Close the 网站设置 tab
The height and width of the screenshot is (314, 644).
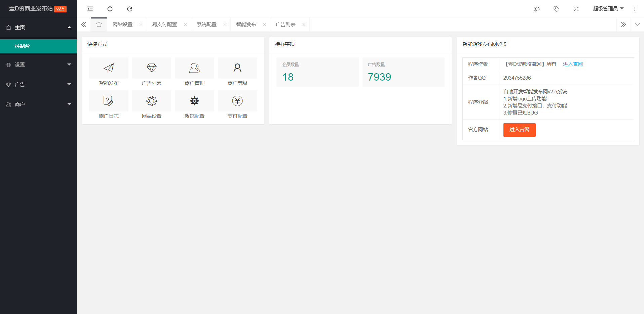coord(141,25)
